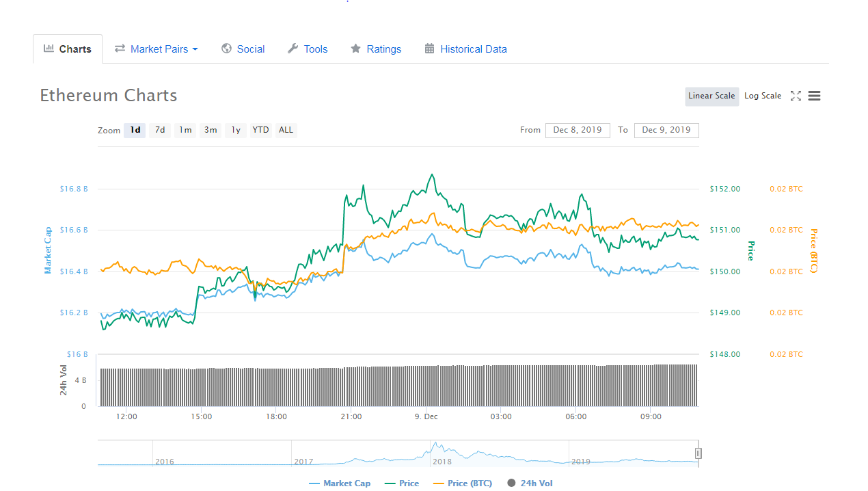The height and width of the screenshot is (491, 868).
Task: Click the $16.8 B market cap label
Action: point(74,189)
